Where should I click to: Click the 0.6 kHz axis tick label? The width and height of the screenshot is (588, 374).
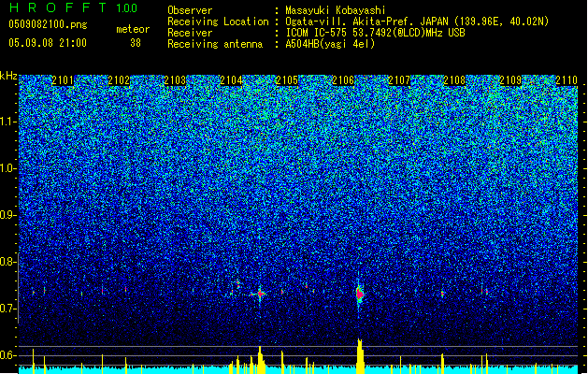point(8,355)
